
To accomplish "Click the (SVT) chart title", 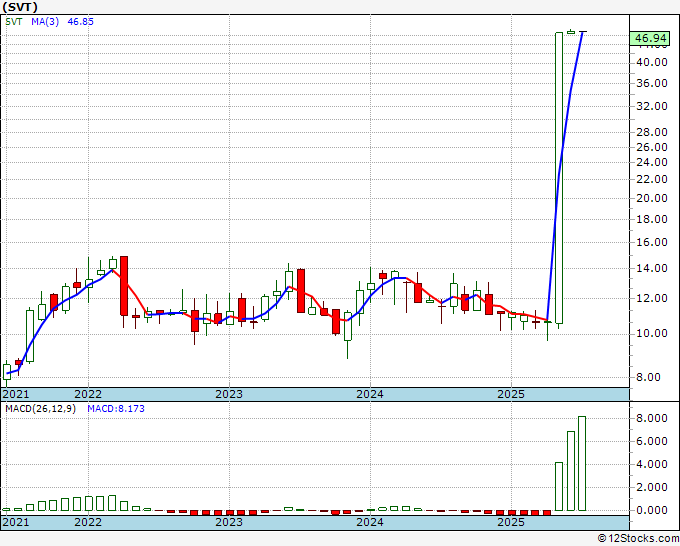I will pos(20,7).
